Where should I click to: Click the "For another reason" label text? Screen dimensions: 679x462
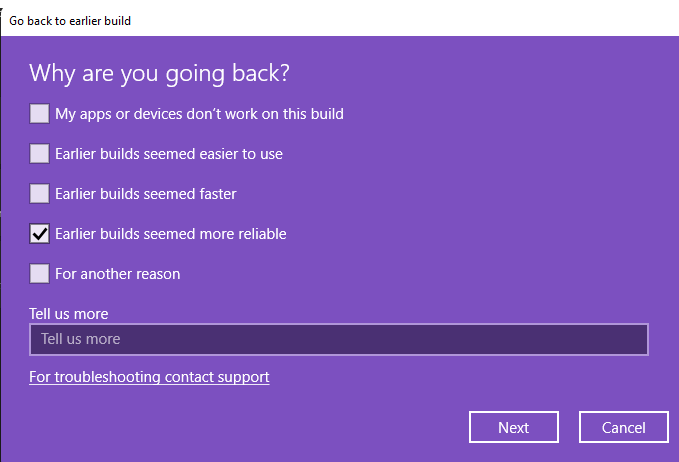118,274
